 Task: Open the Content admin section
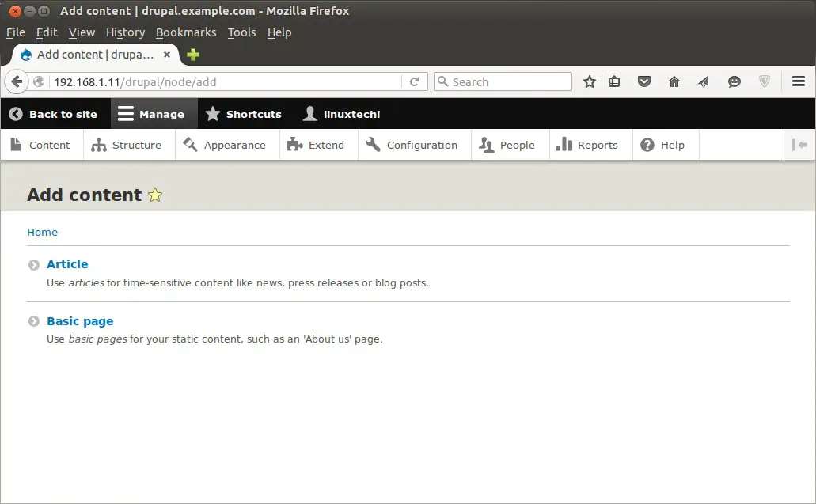(x=40, y=145)
